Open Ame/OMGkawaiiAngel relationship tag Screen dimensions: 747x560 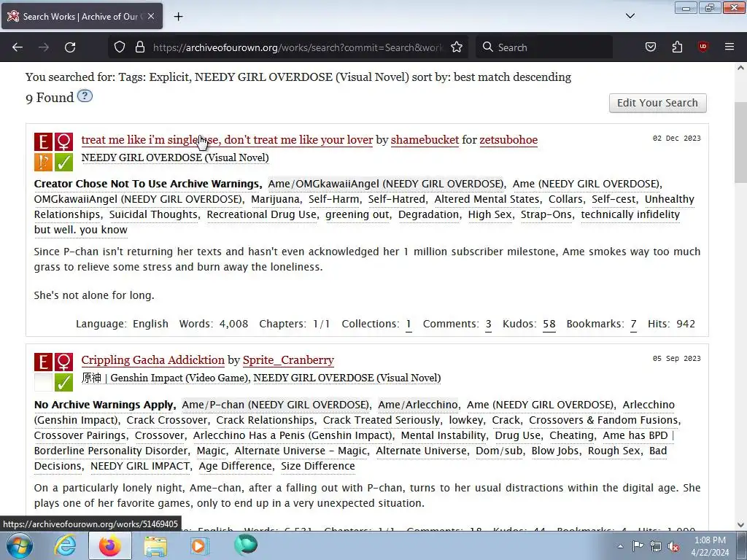pos(385,184)
